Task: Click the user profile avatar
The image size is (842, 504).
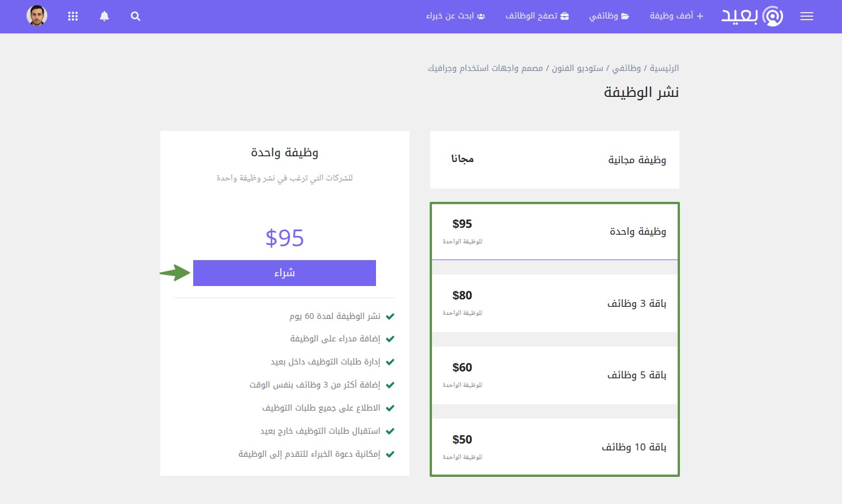Action: pos(37,16)
